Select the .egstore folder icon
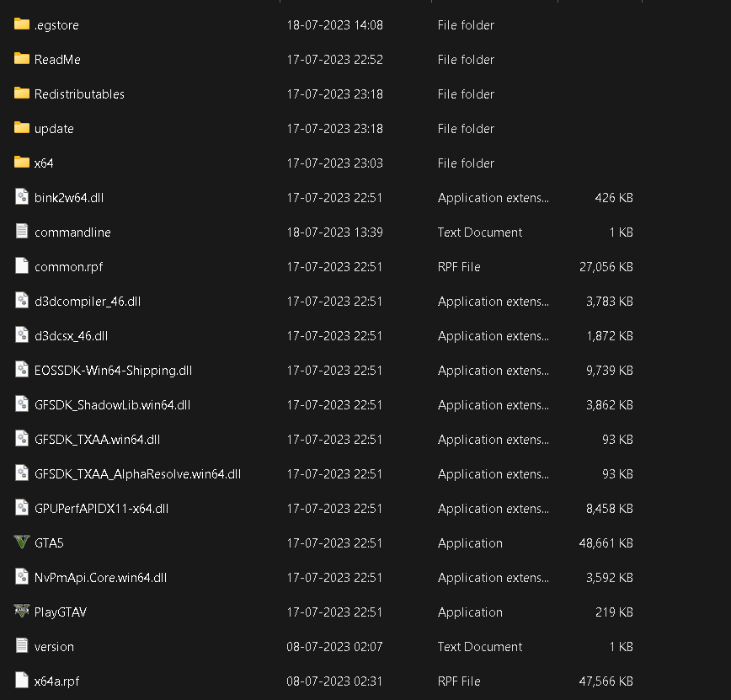The image size is (731, 700). [21, 24]
